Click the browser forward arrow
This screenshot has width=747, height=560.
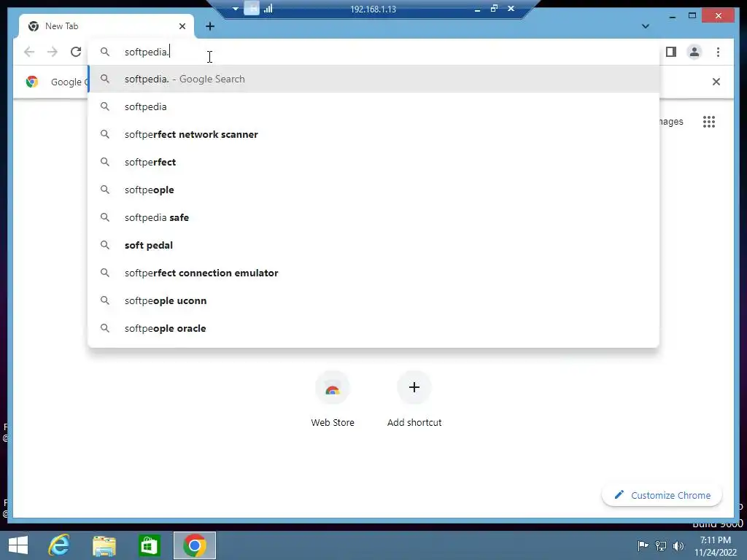tap(53, 52)
